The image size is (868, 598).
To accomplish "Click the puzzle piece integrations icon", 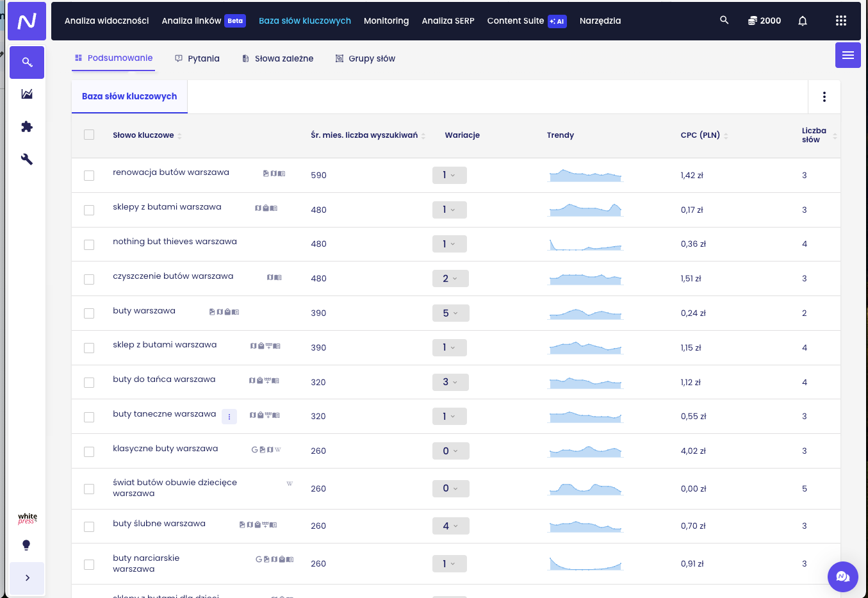I will (27, 127).
